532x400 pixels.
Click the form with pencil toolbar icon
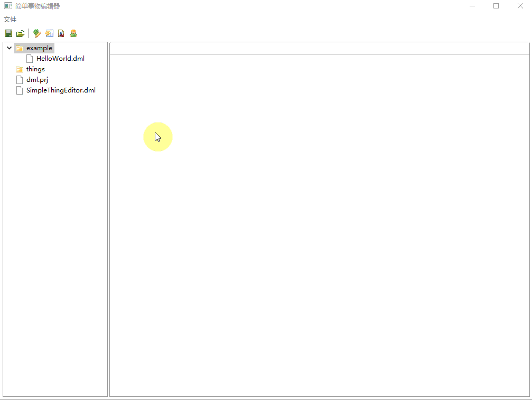[49, 33]
